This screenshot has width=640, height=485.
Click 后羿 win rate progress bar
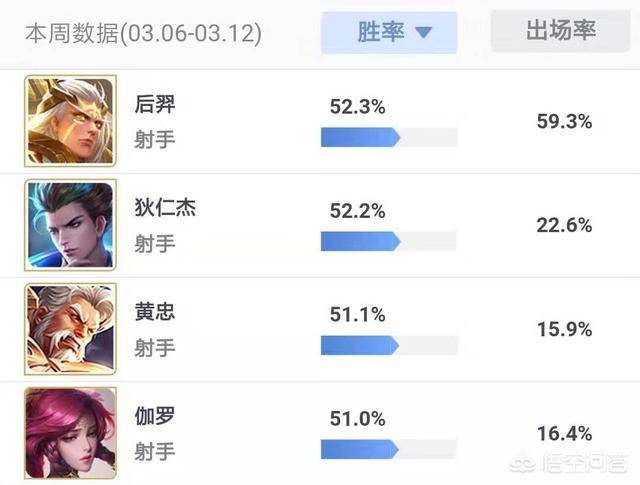pyautogui.click(x=388, y=137)
